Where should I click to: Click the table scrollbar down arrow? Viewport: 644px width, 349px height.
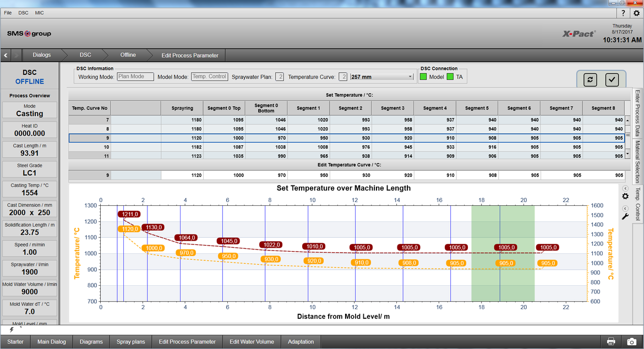click(627, 154)
